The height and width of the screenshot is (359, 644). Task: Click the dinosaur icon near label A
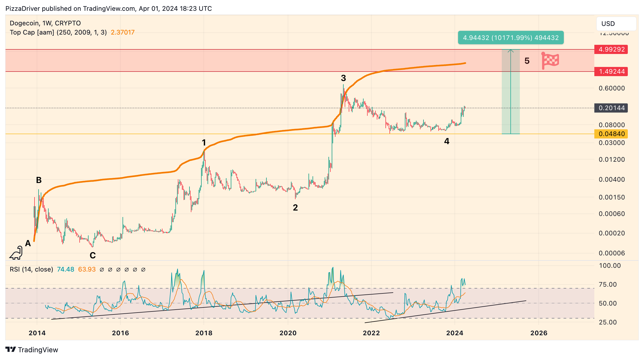[16, 253]
